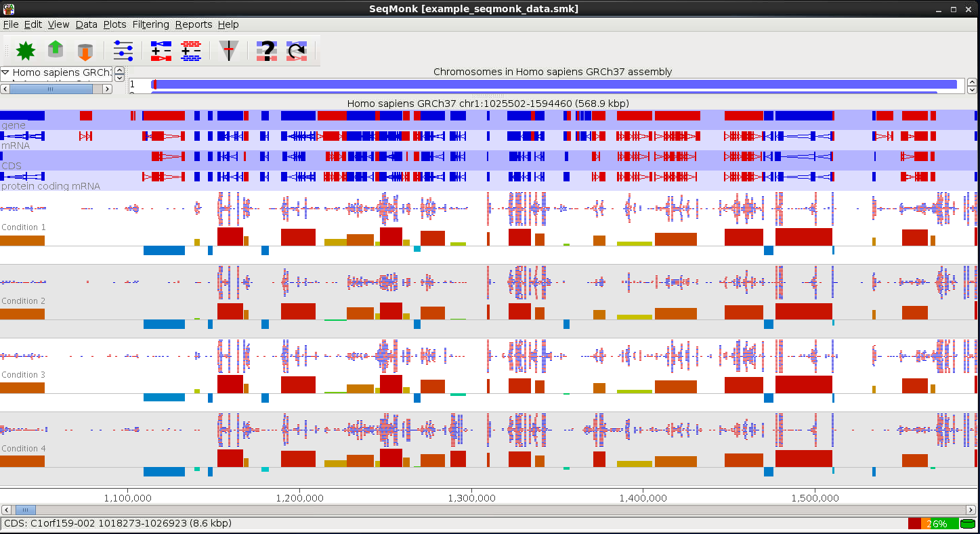Open the Plots menu
The width and height of the screenshot is (980, 534).
(x=114, y=24)
